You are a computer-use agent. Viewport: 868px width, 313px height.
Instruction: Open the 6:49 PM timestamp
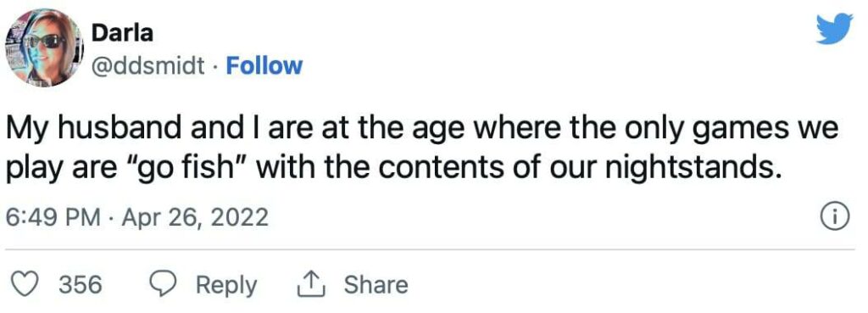[x=53, y=217]
